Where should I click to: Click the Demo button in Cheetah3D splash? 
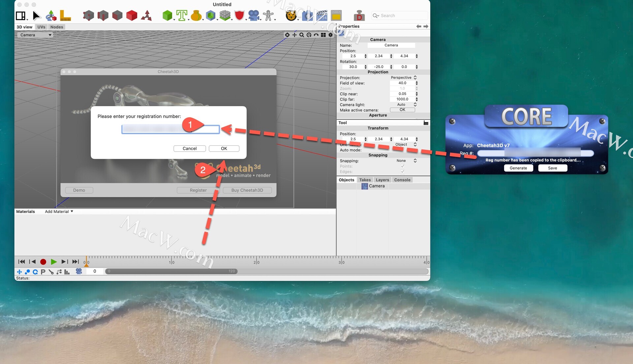79,190
